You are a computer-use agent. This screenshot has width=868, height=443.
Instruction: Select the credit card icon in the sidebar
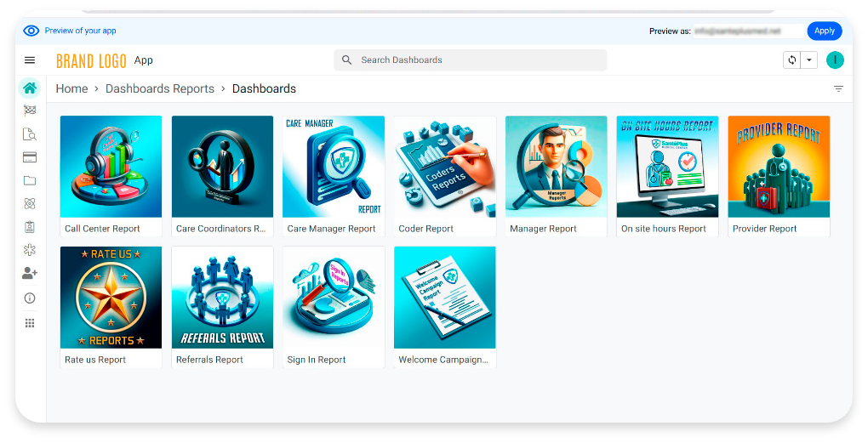tap(30, 157)
